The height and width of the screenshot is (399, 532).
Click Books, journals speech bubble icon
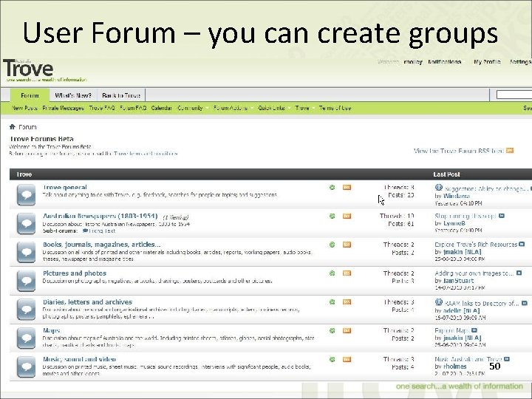point(26,252)
